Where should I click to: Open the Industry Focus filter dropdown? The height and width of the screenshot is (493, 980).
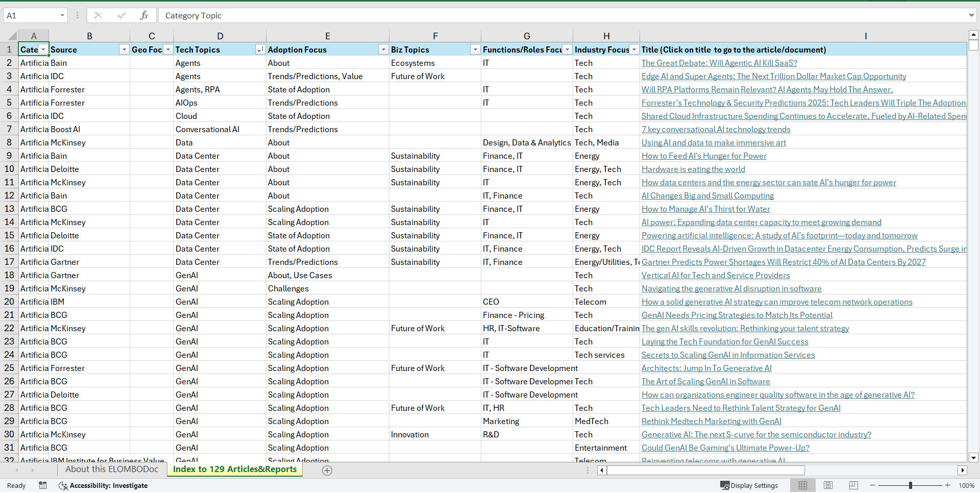pyautogui.click(x=634, y=50)
